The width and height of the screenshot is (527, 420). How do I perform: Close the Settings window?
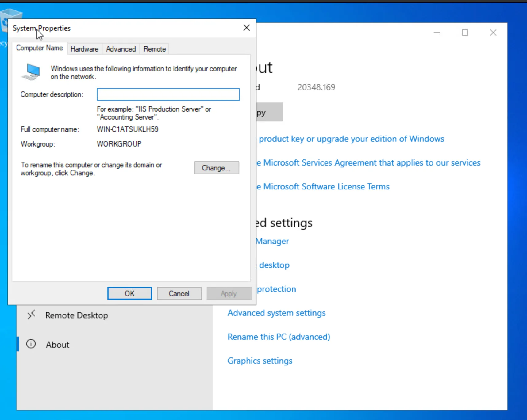point(493,32)
